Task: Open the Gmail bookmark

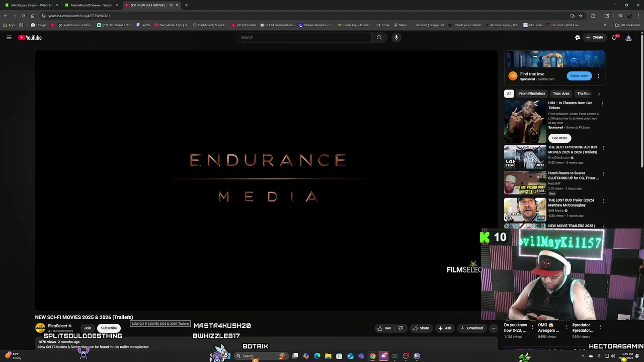Action: 383,25
